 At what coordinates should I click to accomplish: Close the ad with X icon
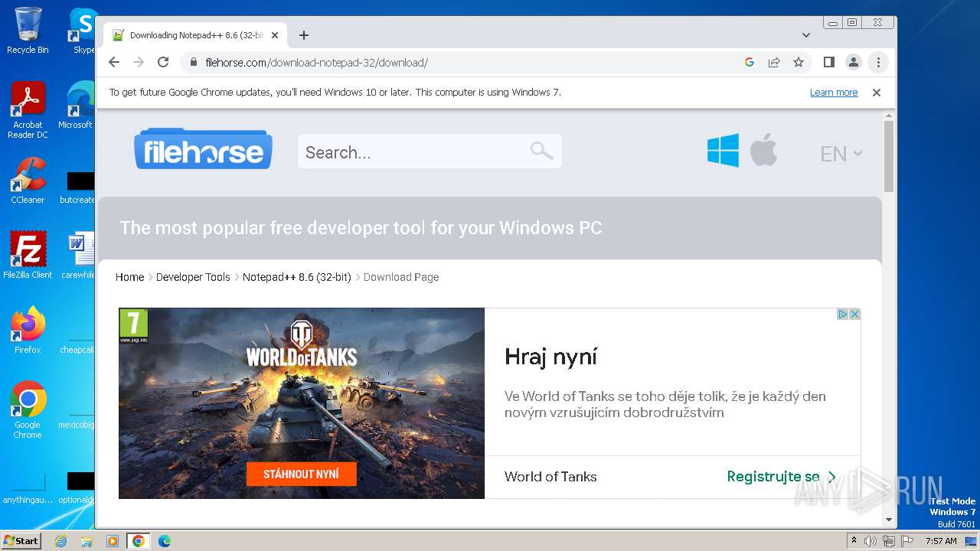[854, 314]
